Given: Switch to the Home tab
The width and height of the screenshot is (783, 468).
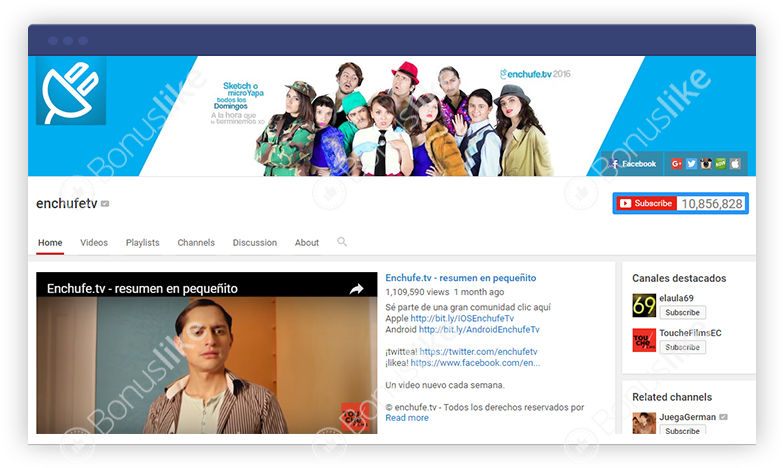Looking at the screenshot, I should tap(50, 243).
